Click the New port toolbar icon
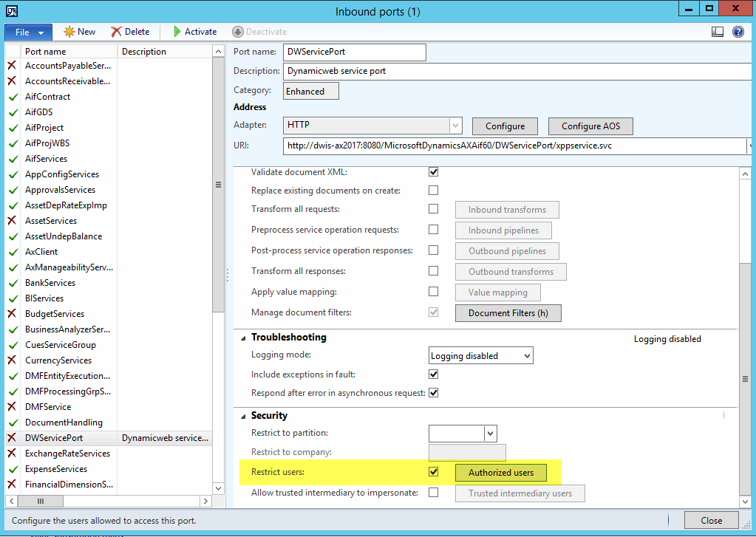756x537 pixels. [69, 32]
